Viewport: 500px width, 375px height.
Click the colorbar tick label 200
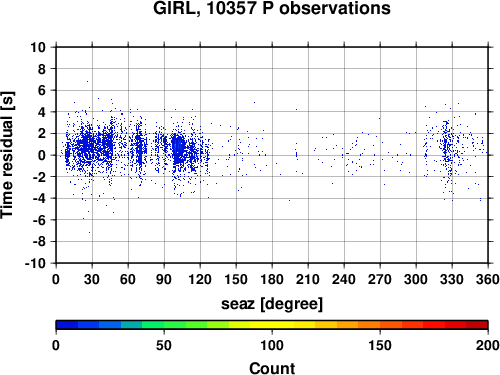(x=487, y=345)
